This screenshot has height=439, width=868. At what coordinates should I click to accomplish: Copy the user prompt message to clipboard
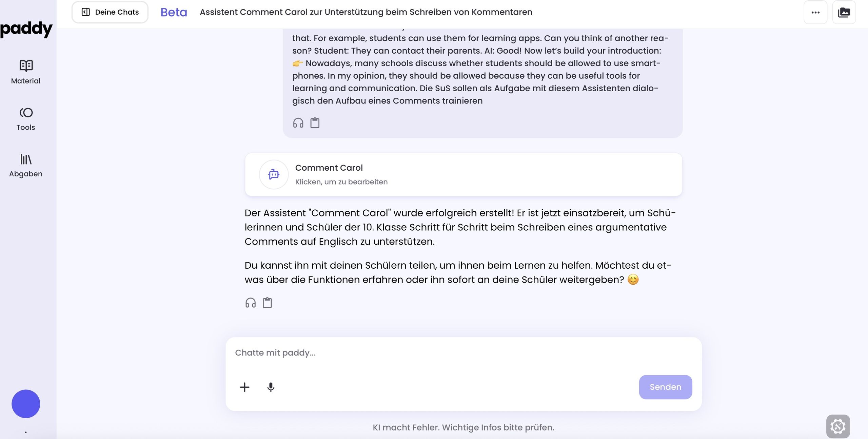click(315, 123)
